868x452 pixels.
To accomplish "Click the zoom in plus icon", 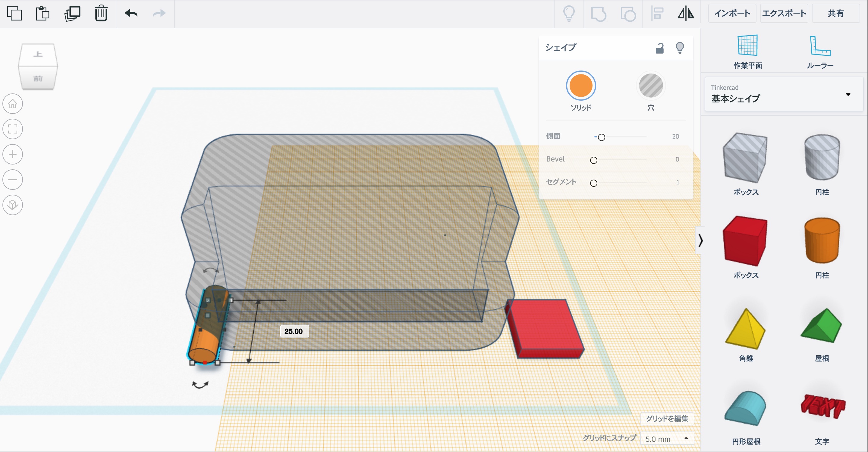I will (x=12, y=154).
